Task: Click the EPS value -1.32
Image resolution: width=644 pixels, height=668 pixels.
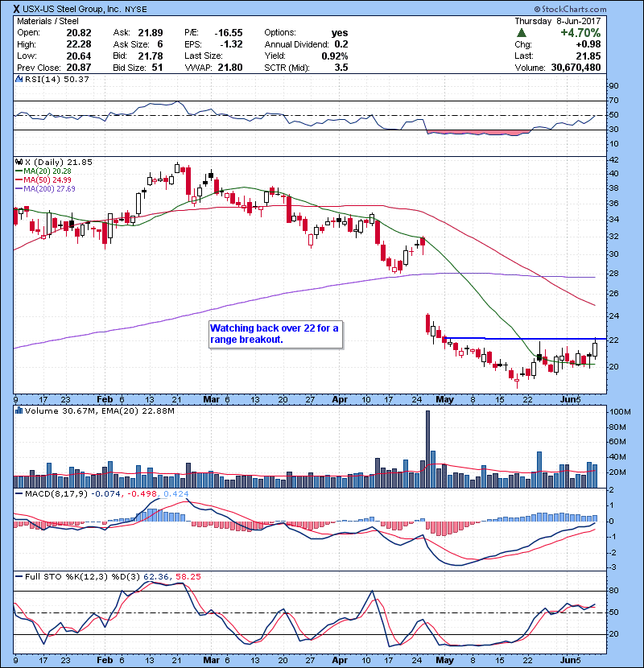Action: click(231, 44)
